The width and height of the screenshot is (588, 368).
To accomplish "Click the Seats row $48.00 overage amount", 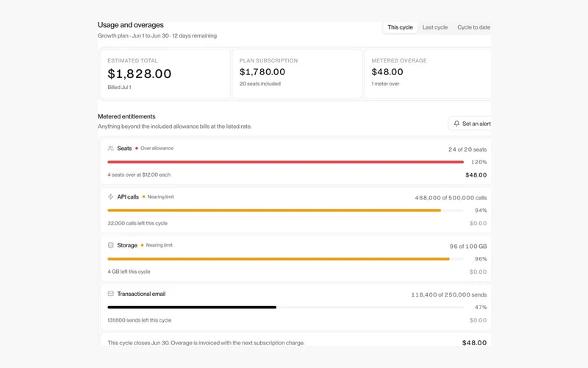I will click(476, 175).
